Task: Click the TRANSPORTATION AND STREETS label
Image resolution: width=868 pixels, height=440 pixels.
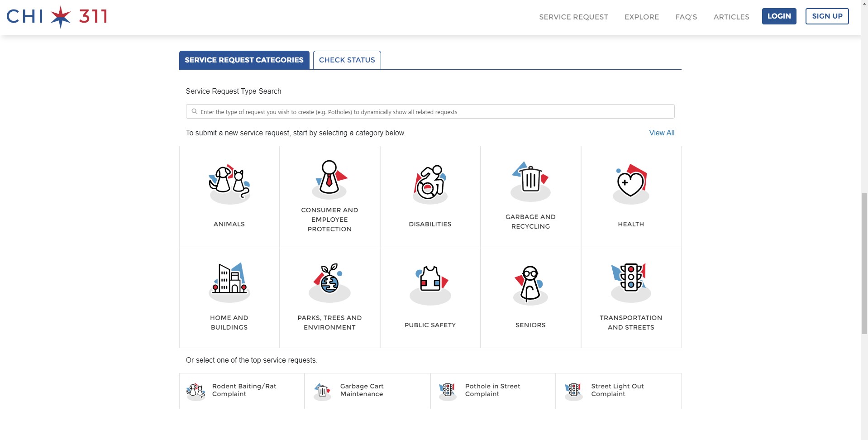Action: (x=631, y=322)
